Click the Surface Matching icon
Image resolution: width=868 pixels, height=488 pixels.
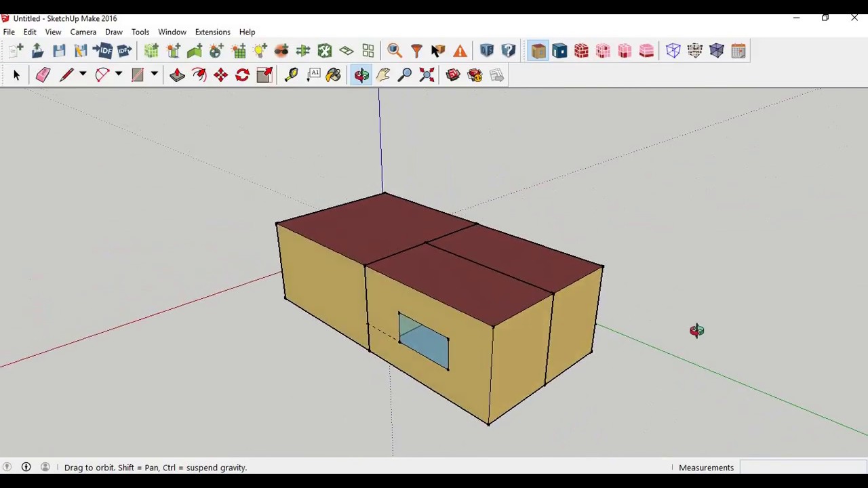[303, 51]
